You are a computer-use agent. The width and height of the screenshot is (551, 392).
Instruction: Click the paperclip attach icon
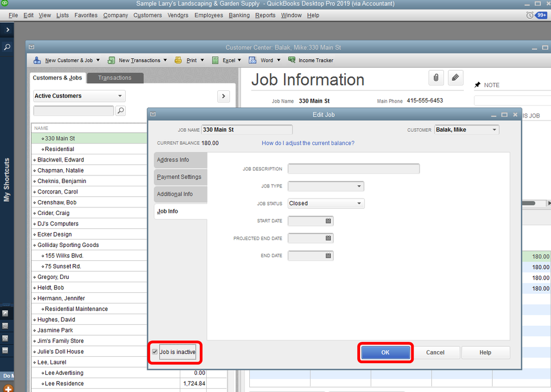436,78
